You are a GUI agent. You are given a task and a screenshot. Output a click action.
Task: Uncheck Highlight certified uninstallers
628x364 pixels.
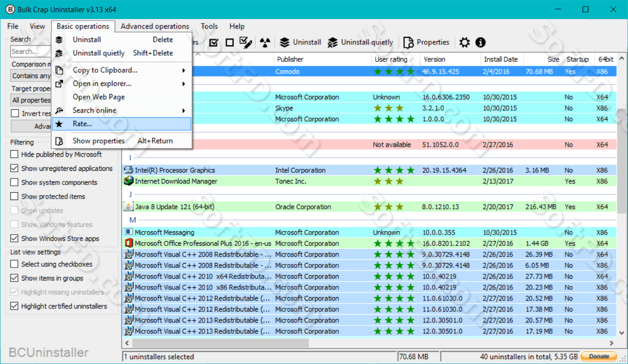pyautogui.click(x=15, y=306)
